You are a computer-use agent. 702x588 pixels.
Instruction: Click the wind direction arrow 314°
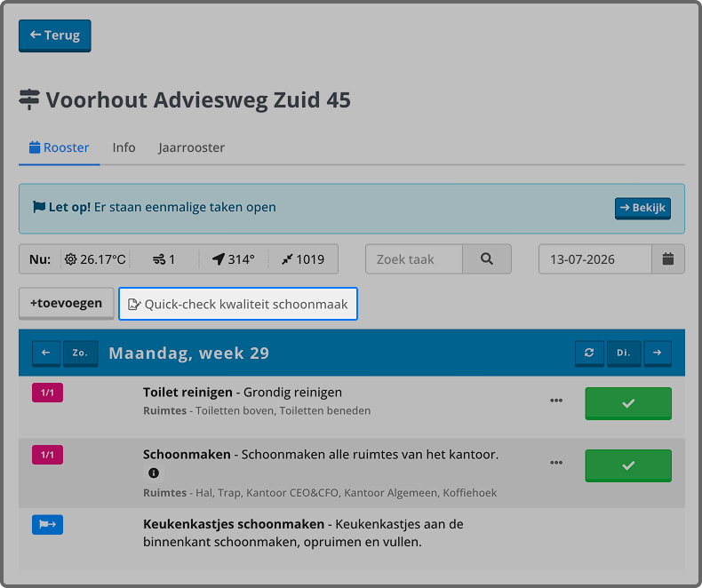[233, 259]
